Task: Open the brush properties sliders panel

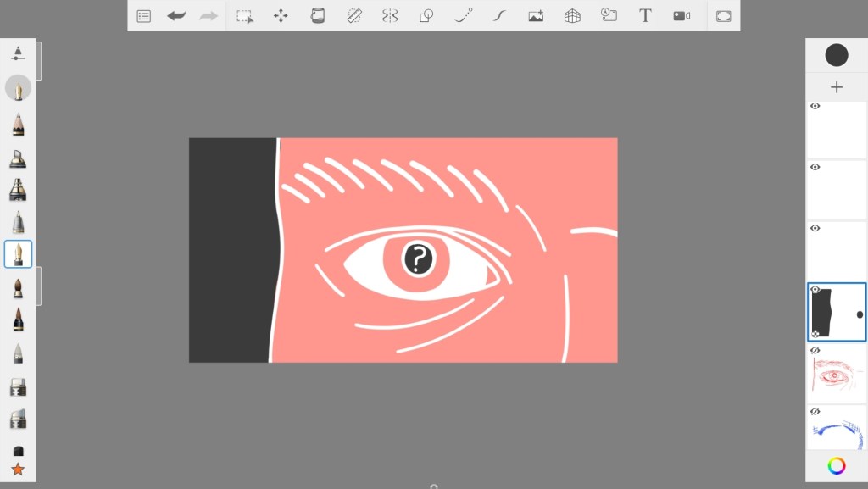Action: click(x=18, y=53)
